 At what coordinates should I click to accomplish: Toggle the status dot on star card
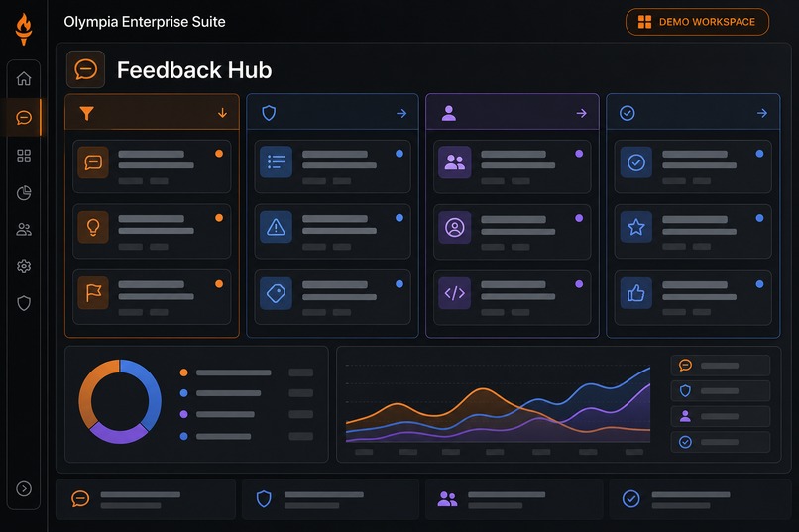[759, 218]
